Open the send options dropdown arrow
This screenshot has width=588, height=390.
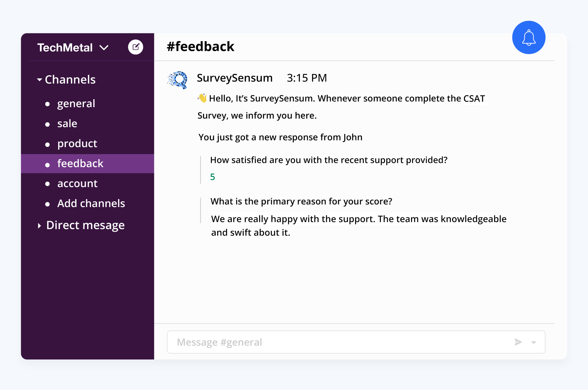click(533, 342)
